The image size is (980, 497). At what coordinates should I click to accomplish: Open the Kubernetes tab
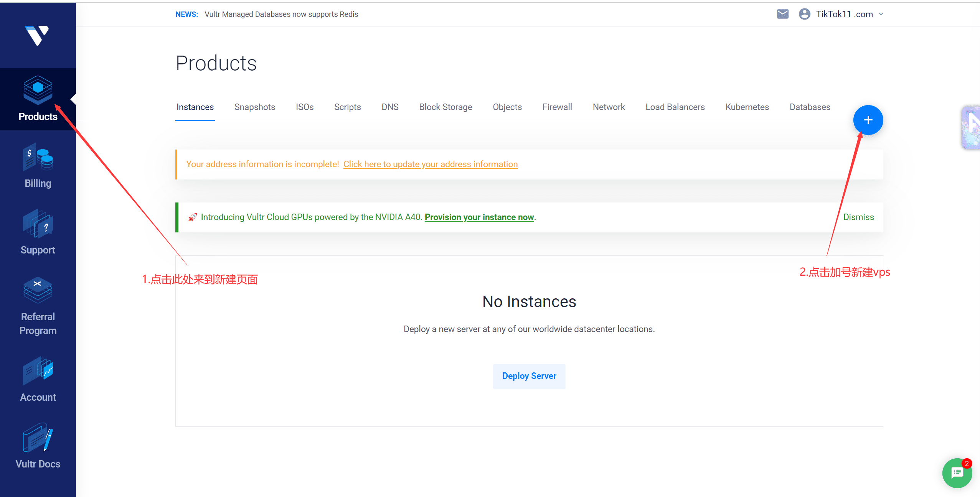747,107
